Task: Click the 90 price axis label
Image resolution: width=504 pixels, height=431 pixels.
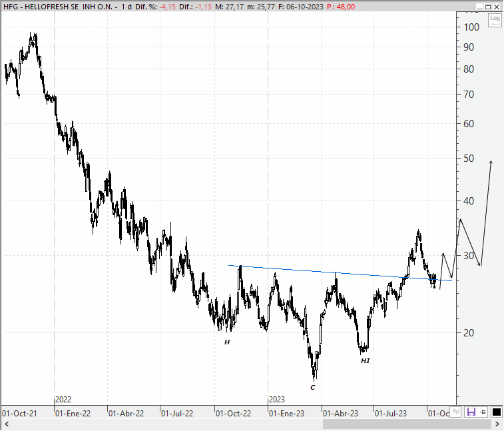Action: (x=469, y=47)
